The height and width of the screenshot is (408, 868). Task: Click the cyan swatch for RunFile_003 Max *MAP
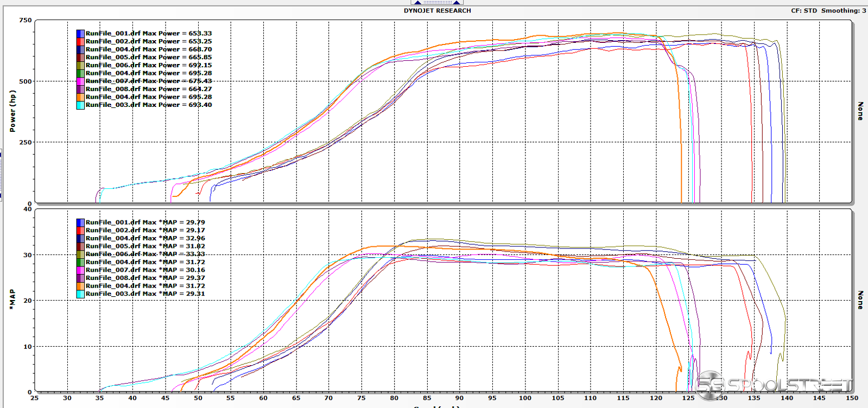click(80, 294)
